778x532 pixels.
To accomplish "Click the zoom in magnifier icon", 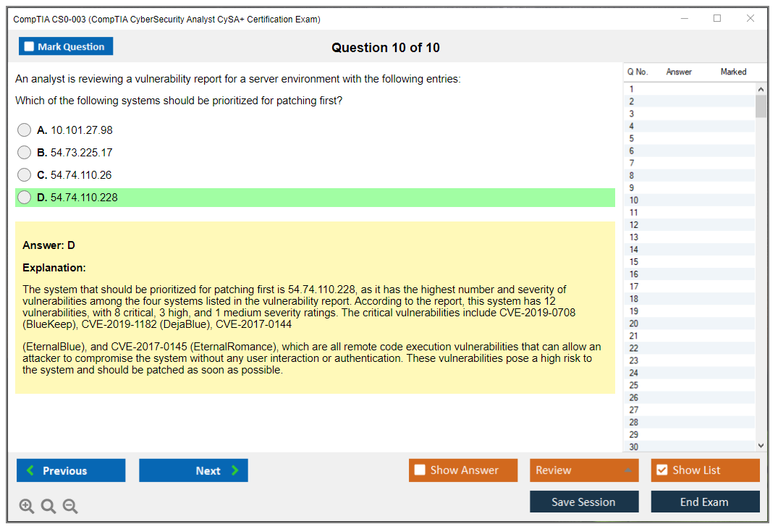I will 27,506.
